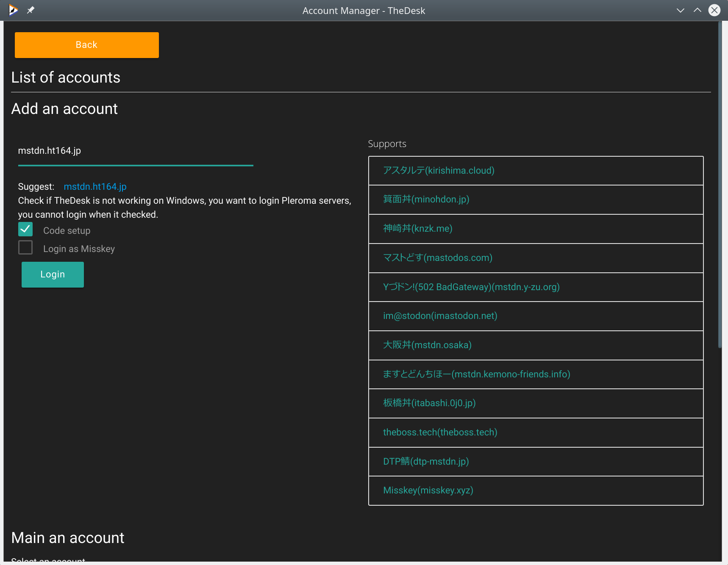The width and height of the screenshot is (728, 565).
Task: Minimize window with the down chevron
Action: tap(681, 10)
